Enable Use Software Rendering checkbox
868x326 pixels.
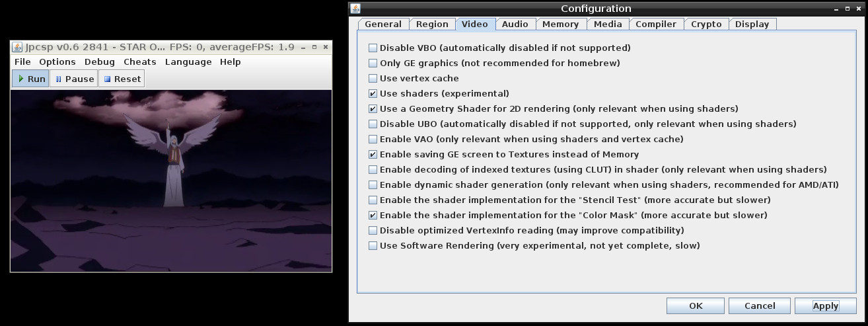tap(373, 245)
